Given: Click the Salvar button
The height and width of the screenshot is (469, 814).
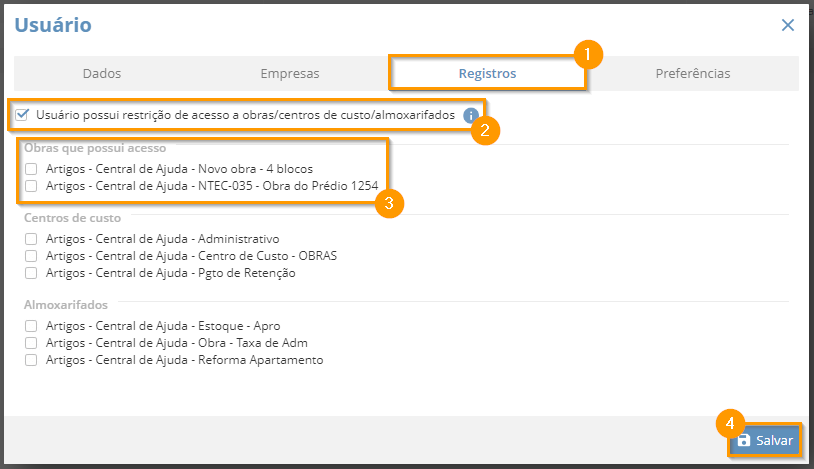Looking at the screenshot, I should (x=765, y=440).
